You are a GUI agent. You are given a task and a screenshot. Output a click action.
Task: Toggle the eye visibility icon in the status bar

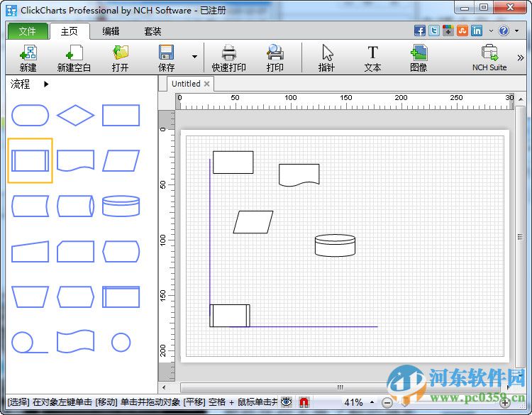[x=287, y=402]
